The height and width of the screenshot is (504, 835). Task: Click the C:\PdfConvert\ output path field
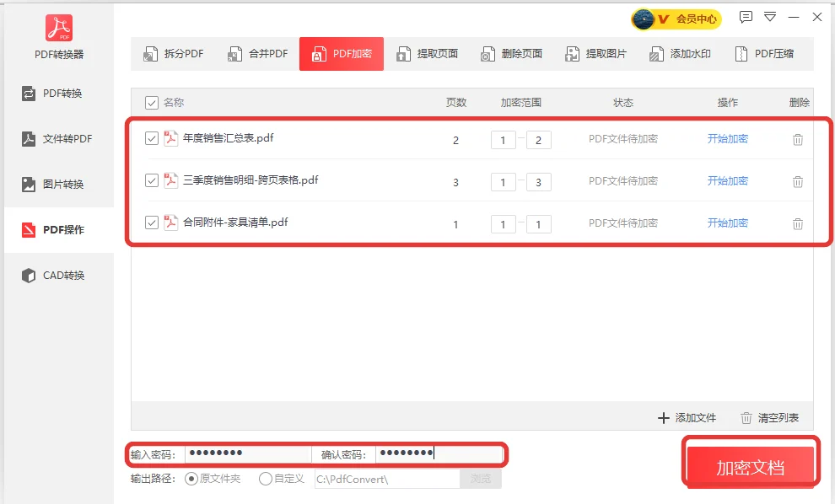pos(387,479)
